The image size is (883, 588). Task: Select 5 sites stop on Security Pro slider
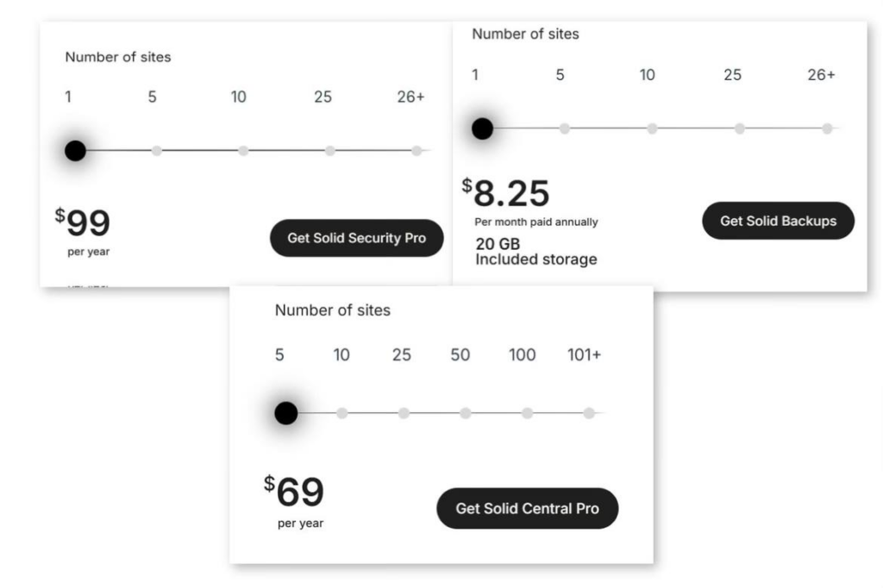pos(157,150)
